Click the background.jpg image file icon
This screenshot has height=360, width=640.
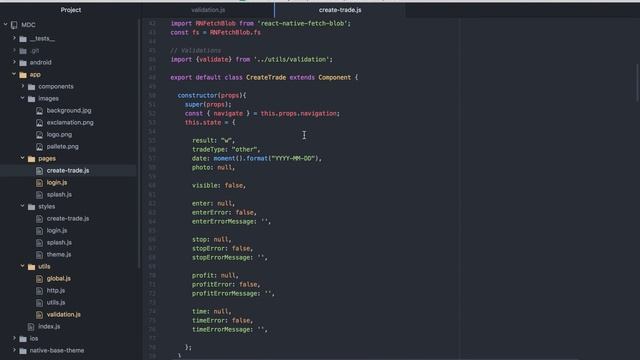tap(39, 111)
